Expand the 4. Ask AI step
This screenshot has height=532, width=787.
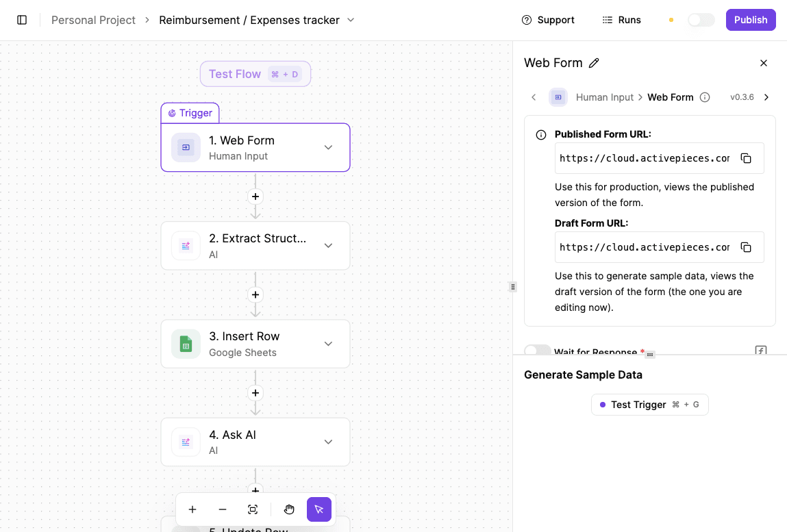(328, 442)
